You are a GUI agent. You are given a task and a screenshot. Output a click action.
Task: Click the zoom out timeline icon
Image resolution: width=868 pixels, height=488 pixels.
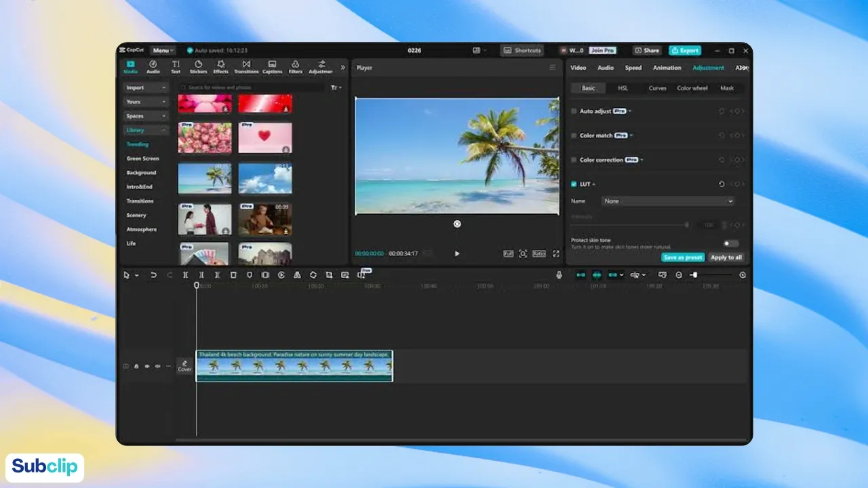point(679,274)
